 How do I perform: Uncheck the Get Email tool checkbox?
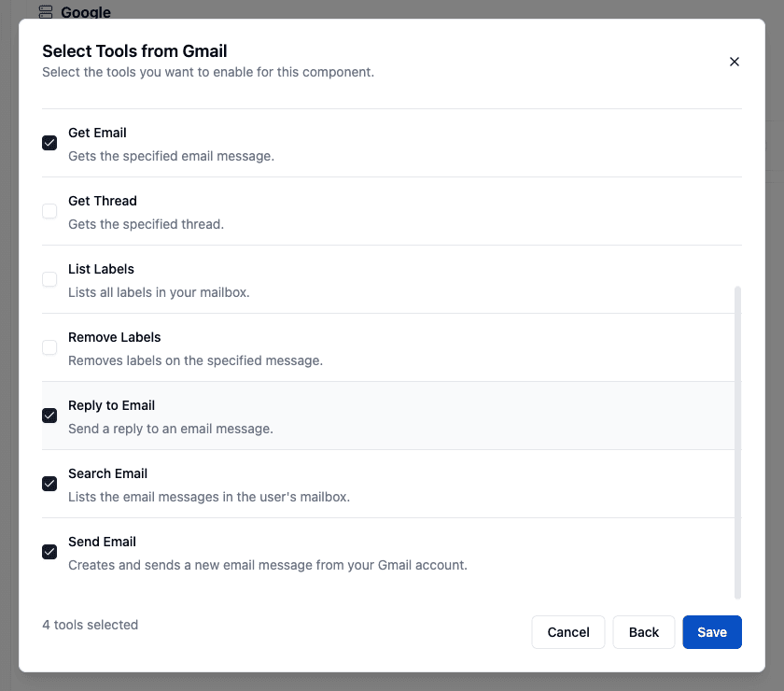[x=49, y=143]
